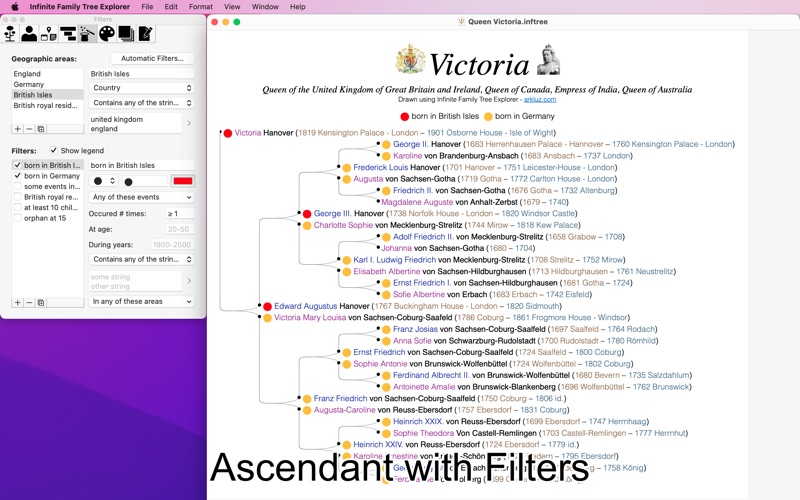
Task: Open filter's Contains any of the strings dropdown
Action: (x=142, y=259)
